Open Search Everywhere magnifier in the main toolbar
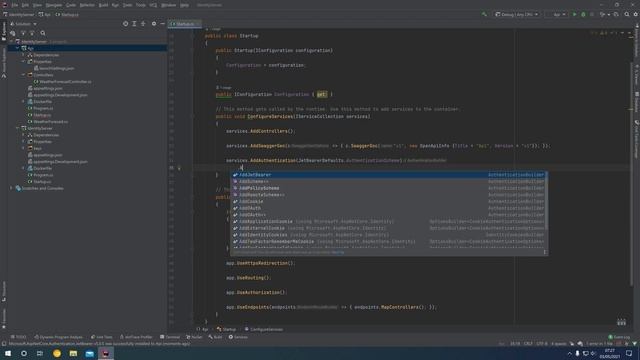Viewport: 640px width, 360px height. [x=627, y=14]
